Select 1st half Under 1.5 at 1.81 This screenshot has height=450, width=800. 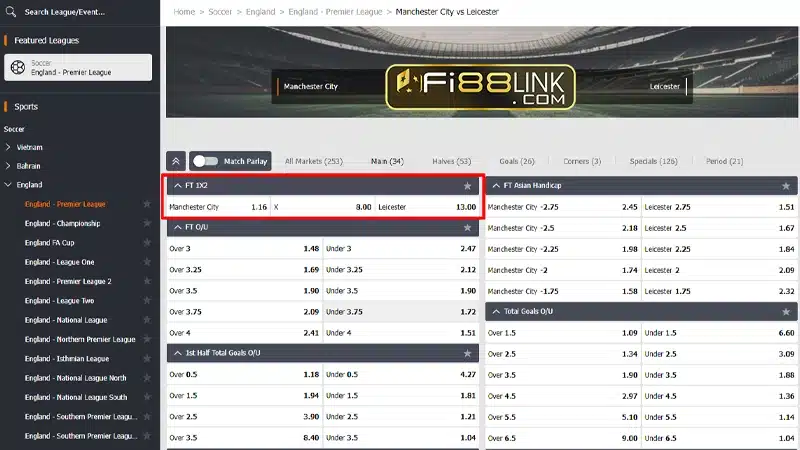click(401, 396)
